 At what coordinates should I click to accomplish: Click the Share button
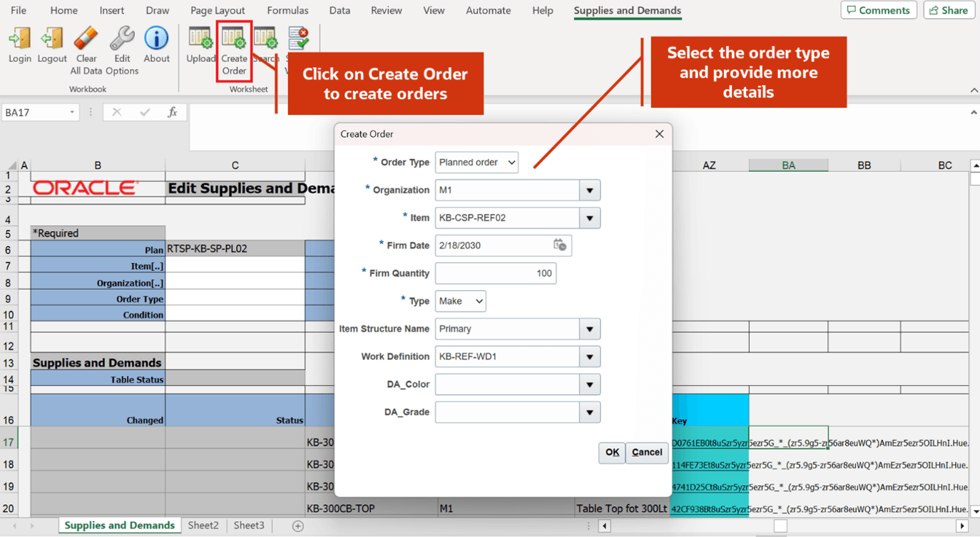[949, 11]
